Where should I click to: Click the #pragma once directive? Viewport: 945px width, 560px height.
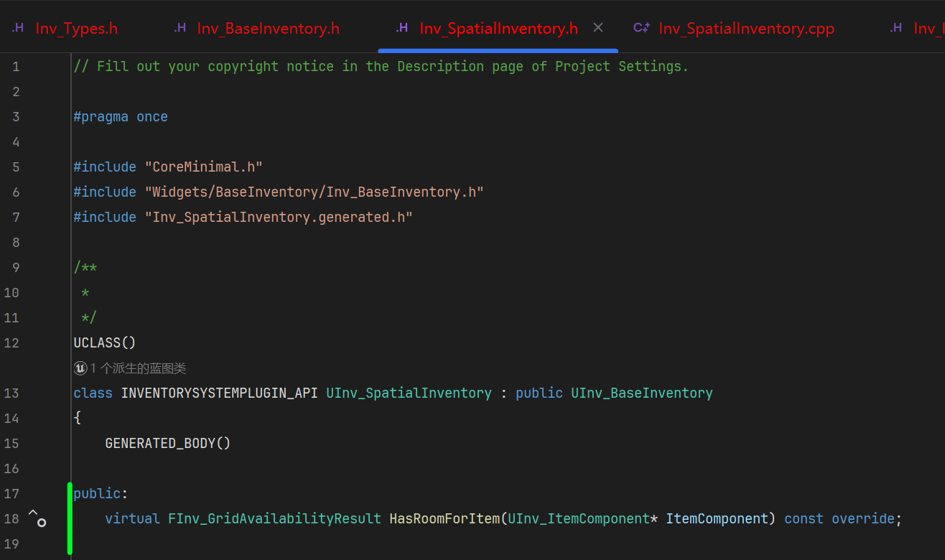(x=121, y=116)
